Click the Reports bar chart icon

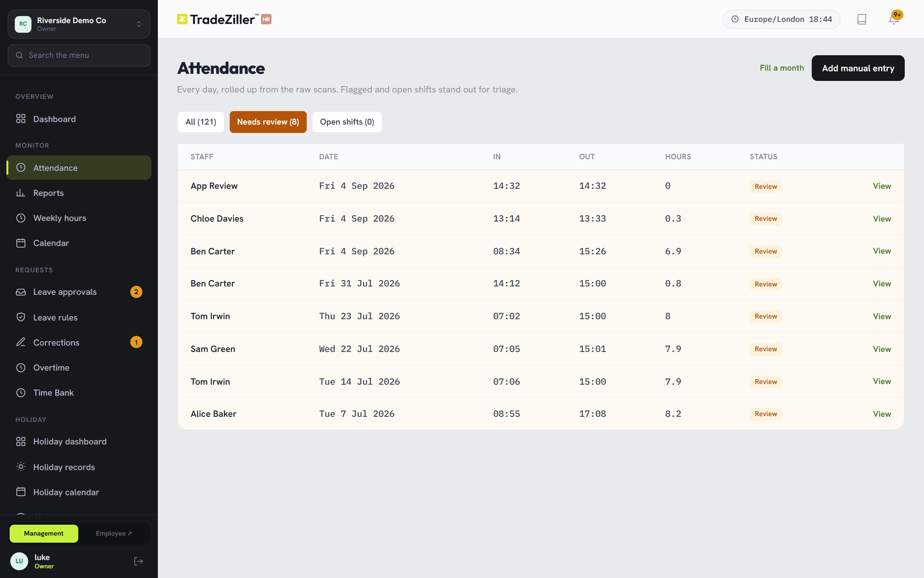tap(21, 193)
